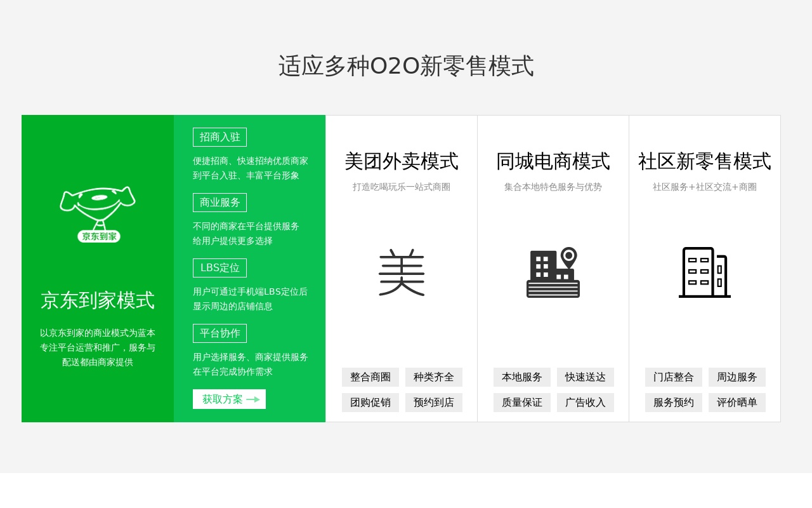The width and height of the screenshot is (812, 508).
Task: Click the 本地服务 tag
Action: [522, 377]
